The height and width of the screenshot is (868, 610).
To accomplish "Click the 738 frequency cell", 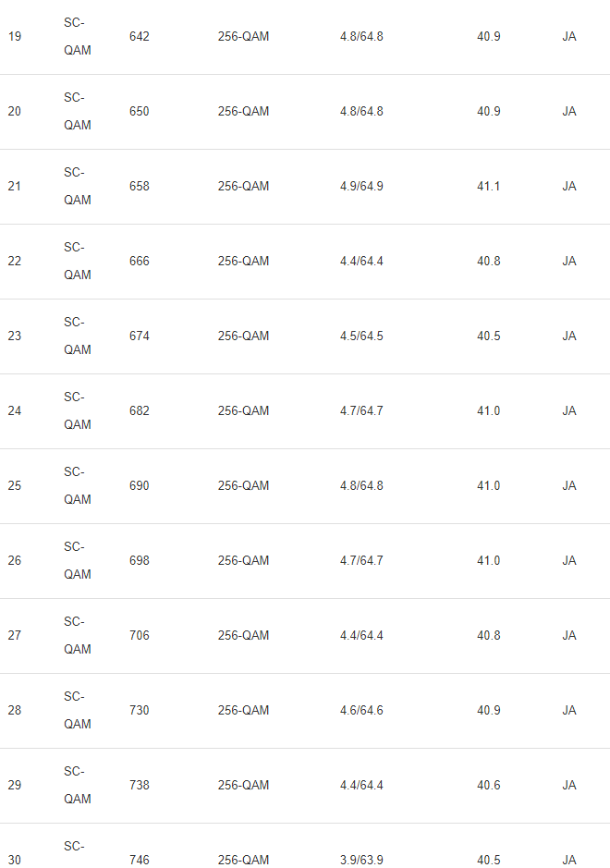I will coord(140,786).
